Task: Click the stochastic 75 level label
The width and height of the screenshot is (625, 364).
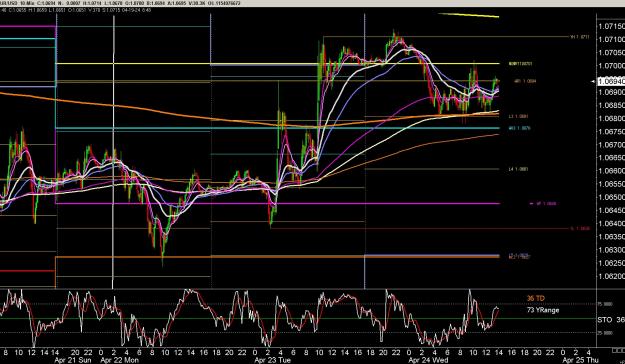Action: tap(604, 304)
